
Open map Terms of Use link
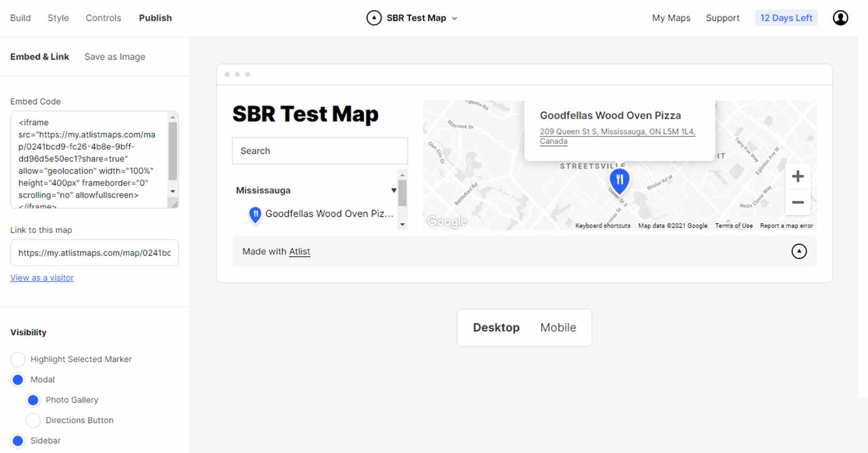coord(734,226)
